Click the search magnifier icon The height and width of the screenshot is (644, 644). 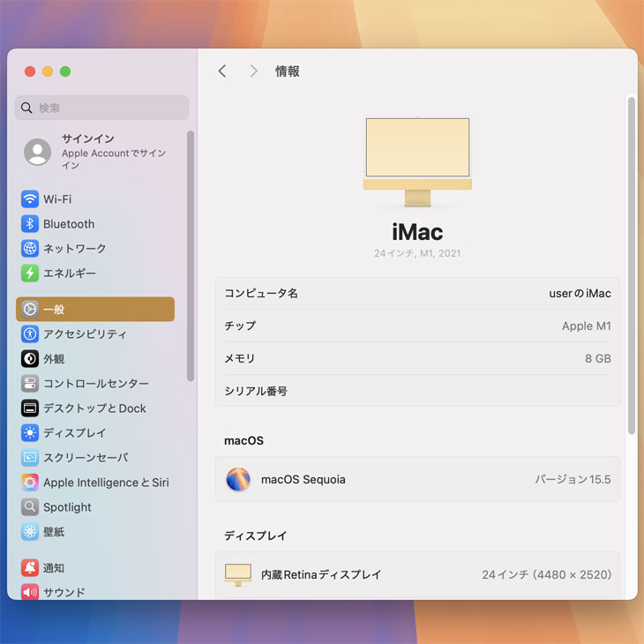[26, 108]
